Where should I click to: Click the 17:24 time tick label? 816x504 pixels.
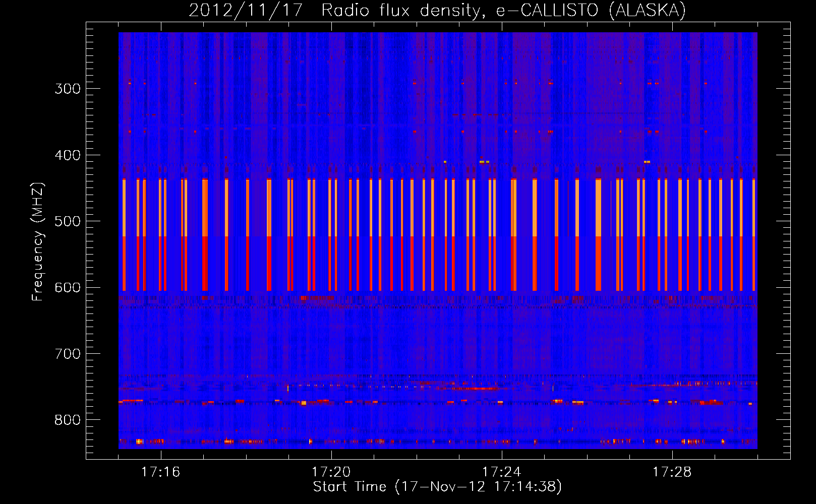pyautogui.click(x=502, y=472)
